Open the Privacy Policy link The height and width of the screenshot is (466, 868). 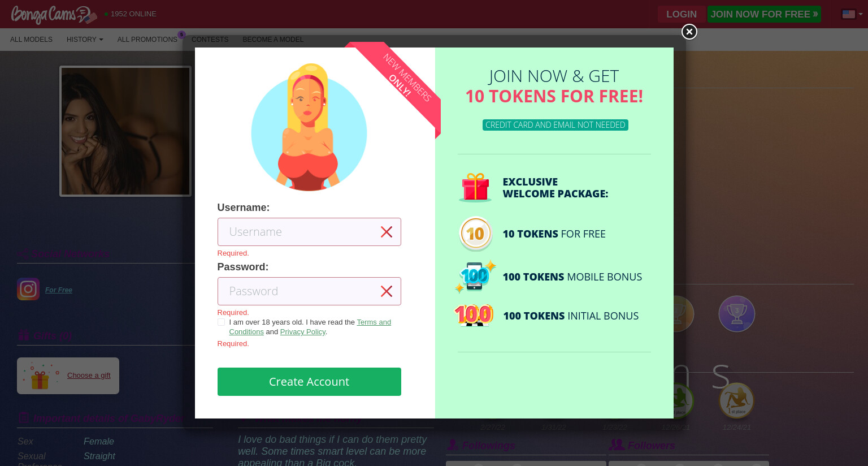point(303,332)
